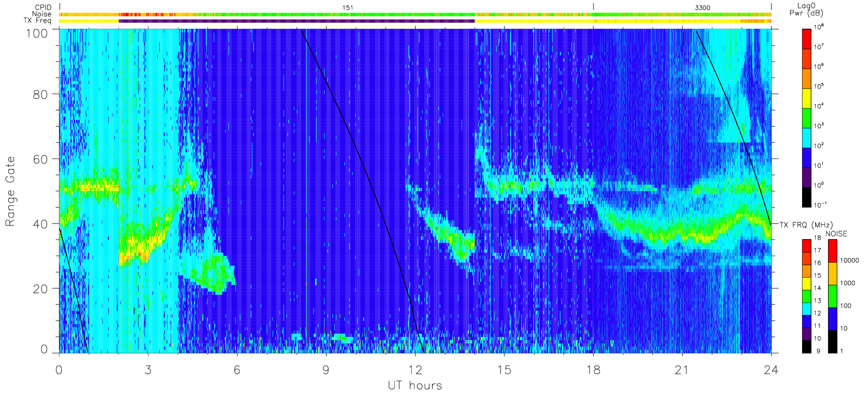Click the '6' UT hours tick label

point(237,370)
